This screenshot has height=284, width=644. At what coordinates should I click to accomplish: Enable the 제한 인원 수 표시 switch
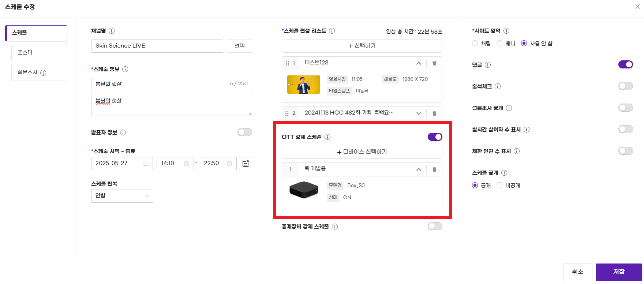tap(626, 151)
